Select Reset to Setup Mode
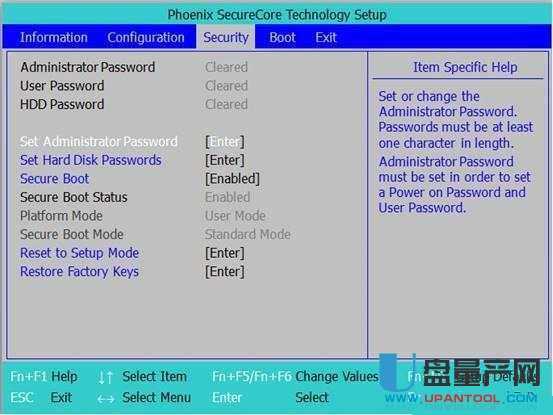553x415 pixels. click(x=79, y=253)
